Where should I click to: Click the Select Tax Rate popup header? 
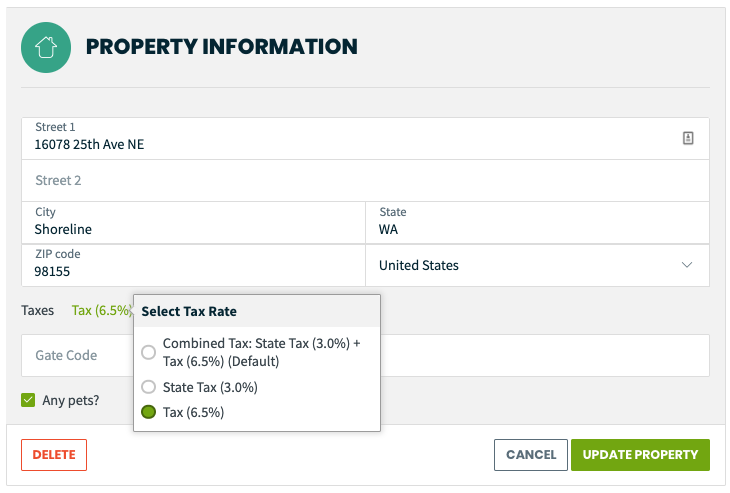click(257, 311)
